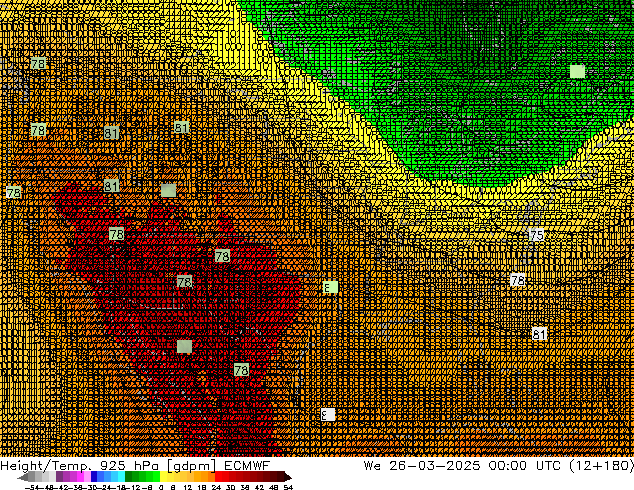Image resolution: width=634 pixels, height=490 pixels.
Task: Click the blank light-green box in green area
Action: [x=577, y=72]
